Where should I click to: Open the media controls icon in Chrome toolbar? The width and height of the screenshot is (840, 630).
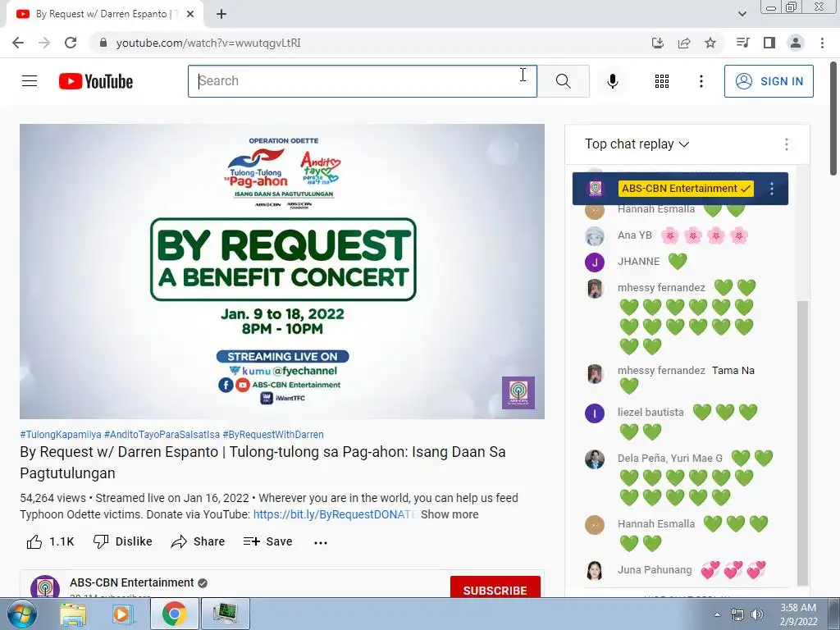743,43
